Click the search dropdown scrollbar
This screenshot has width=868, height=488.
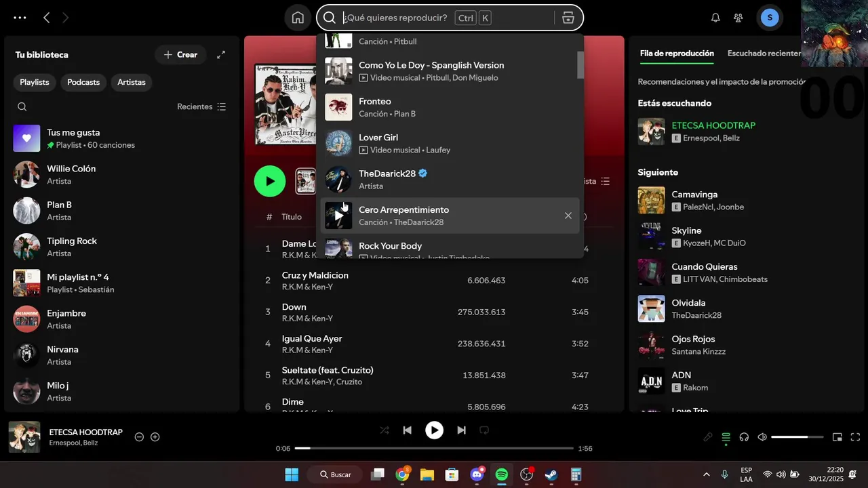click(x=580, y=65)
